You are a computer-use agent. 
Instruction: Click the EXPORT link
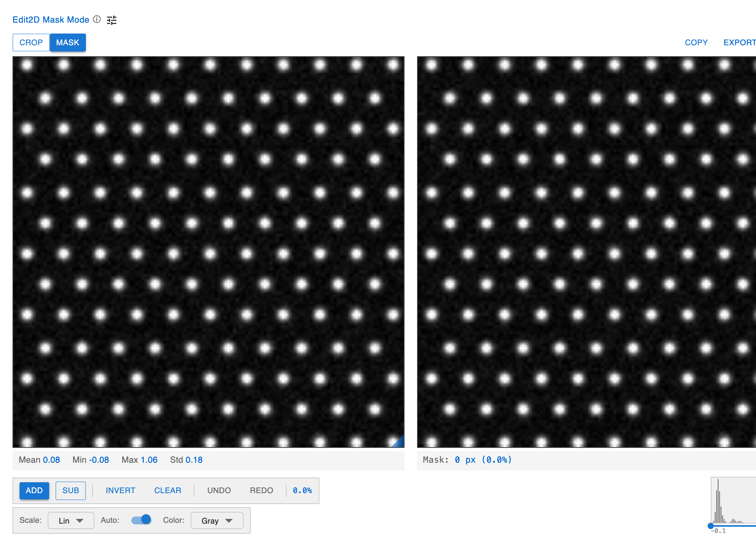[x=739, y=43]
